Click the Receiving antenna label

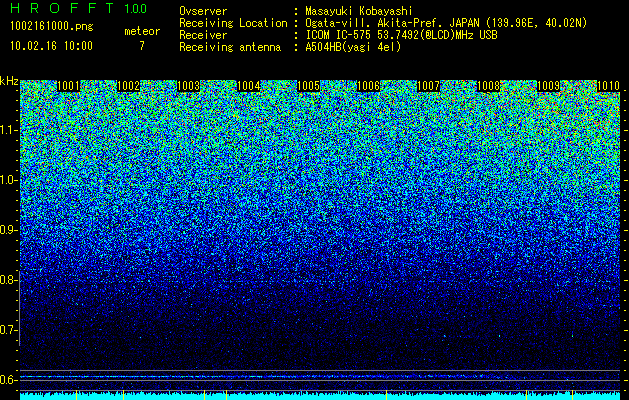pyautogui.click(x=230, y=47)
